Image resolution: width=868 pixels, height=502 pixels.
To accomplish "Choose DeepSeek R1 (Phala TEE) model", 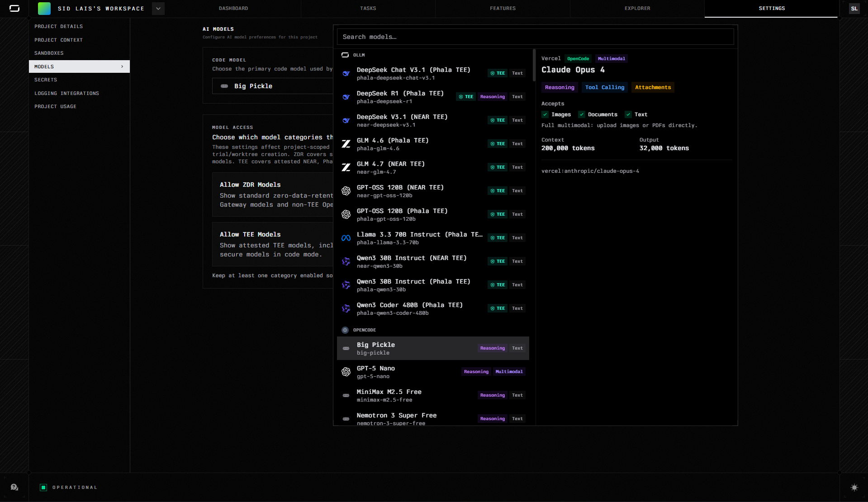I will tap(433, 97).
